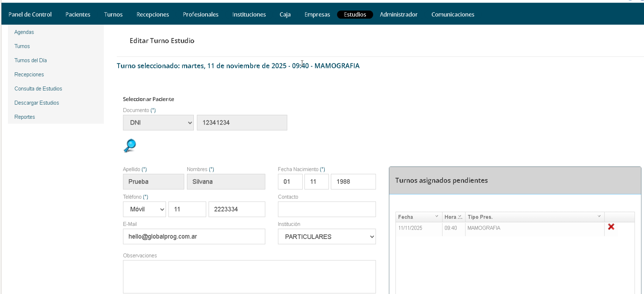Viewport: 644px width, 294px height.
Task: Open Consulta de Estudios link
Action: pyautogui.click(x=38, y=89)
